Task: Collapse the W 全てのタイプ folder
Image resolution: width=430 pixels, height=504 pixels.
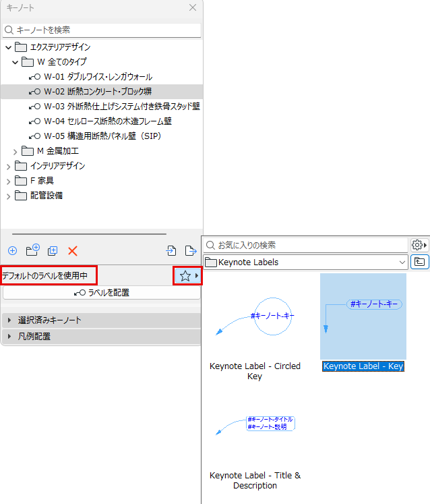Action: click(x=15, y=62)
